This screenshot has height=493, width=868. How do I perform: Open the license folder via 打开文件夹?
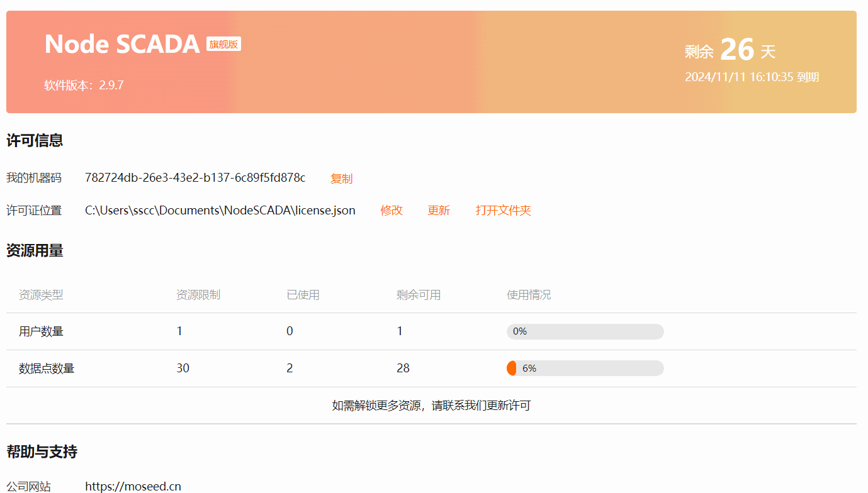click(x=504, y=211)
